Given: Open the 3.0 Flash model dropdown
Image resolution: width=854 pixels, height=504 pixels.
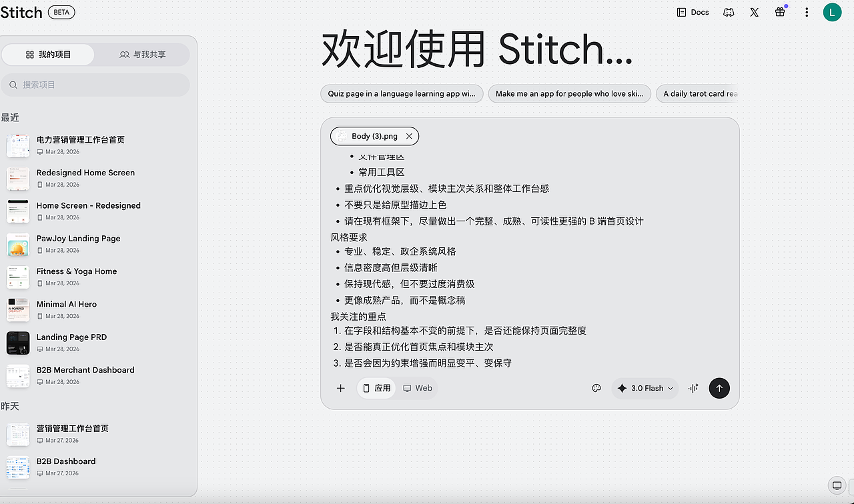Looking at the screenshot, I should coord(645,387).
